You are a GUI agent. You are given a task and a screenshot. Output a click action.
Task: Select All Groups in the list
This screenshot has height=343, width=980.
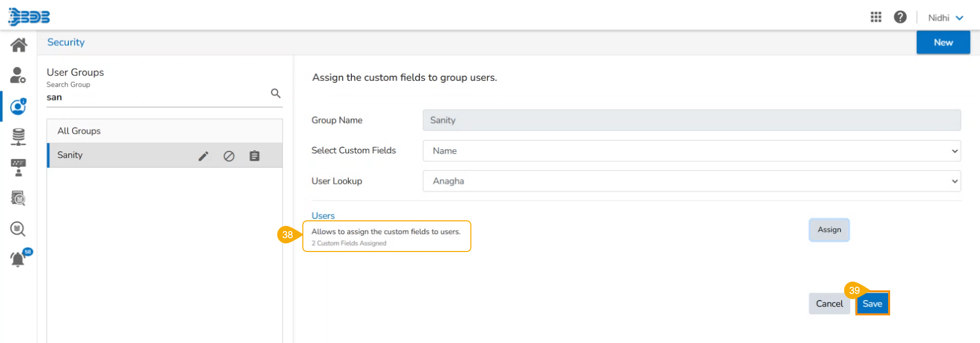click(79, 131)
